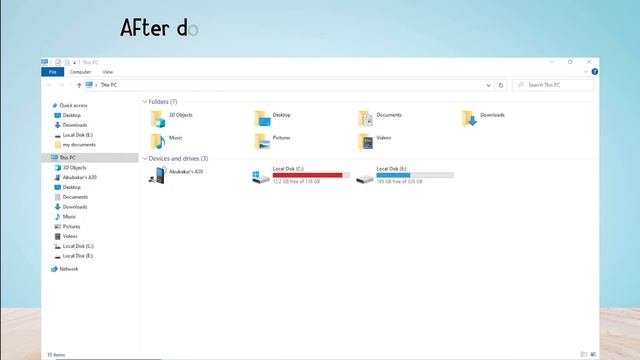Click the Quick access star icon in sidebar
Image resolution: width=640 pixels, height=360 pixels.
(55, 105)
